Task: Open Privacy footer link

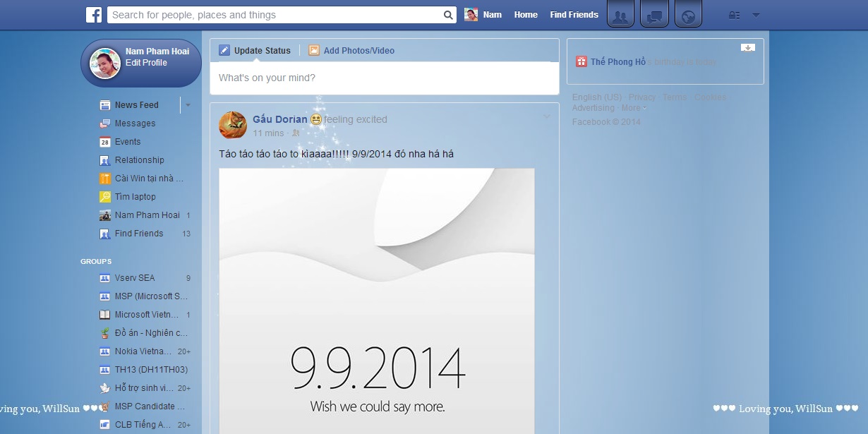Action: point(642,97)
